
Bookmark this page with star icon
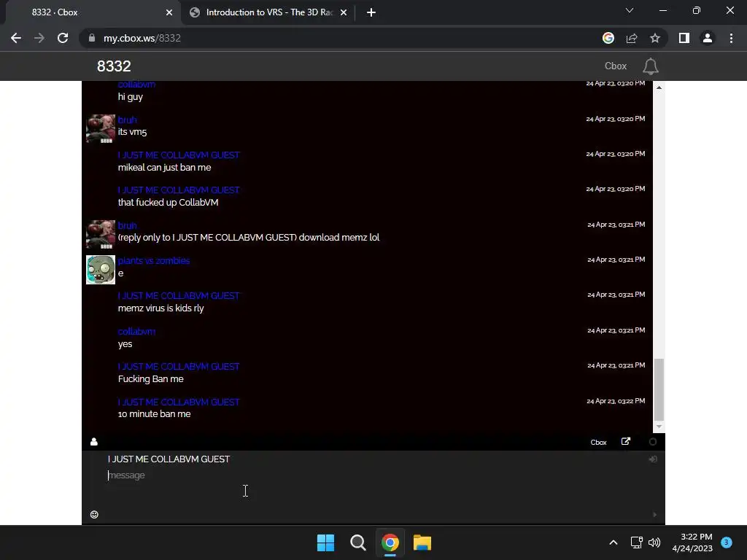[655, 38]
